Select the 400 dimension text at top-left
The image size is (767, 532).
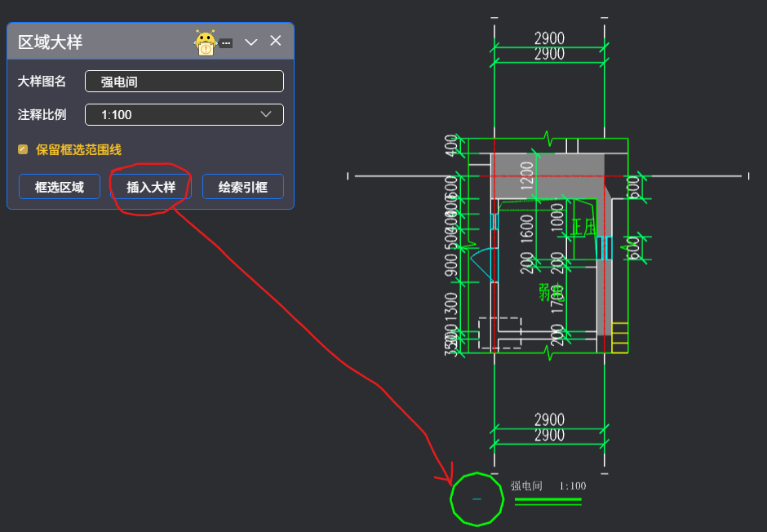pyautogui.click(x=450, y=145)
